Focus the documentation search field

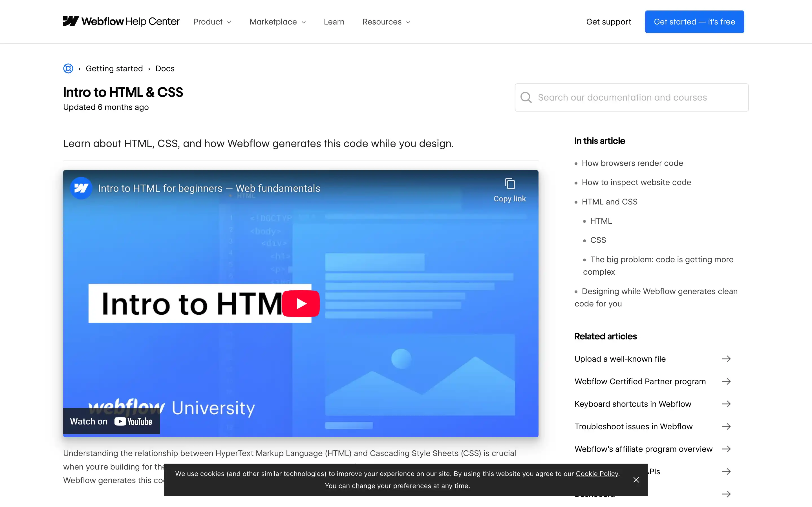(x=637, y=97)
